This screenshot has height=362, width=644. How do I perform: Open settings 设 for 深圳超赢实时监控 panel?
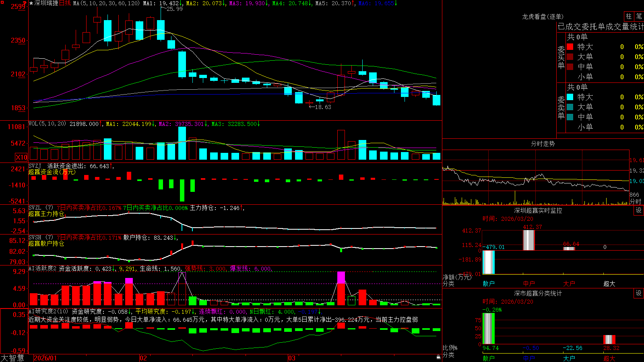click(639, 210)
